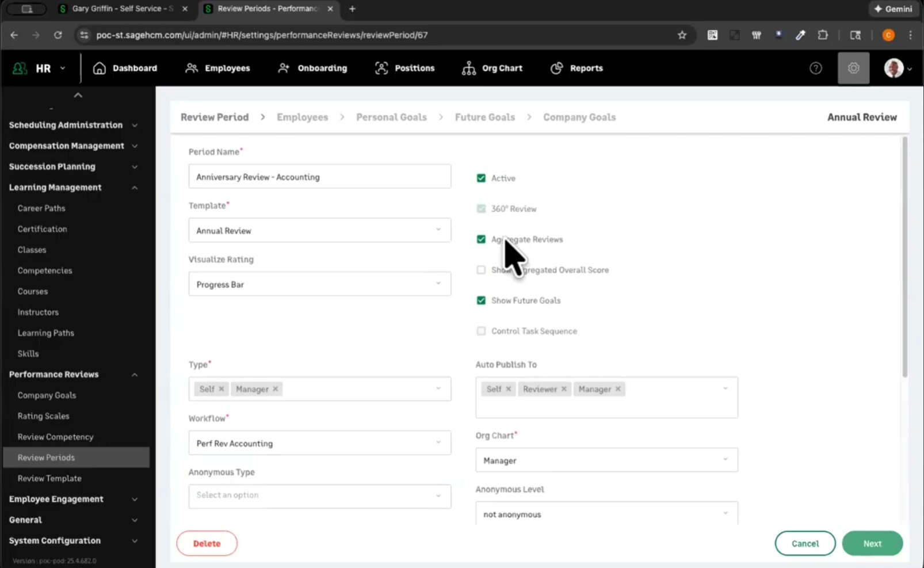Switch to the Gary Griffin Self Service tab
The image size is (924, 568).
[x=124, y=9]
